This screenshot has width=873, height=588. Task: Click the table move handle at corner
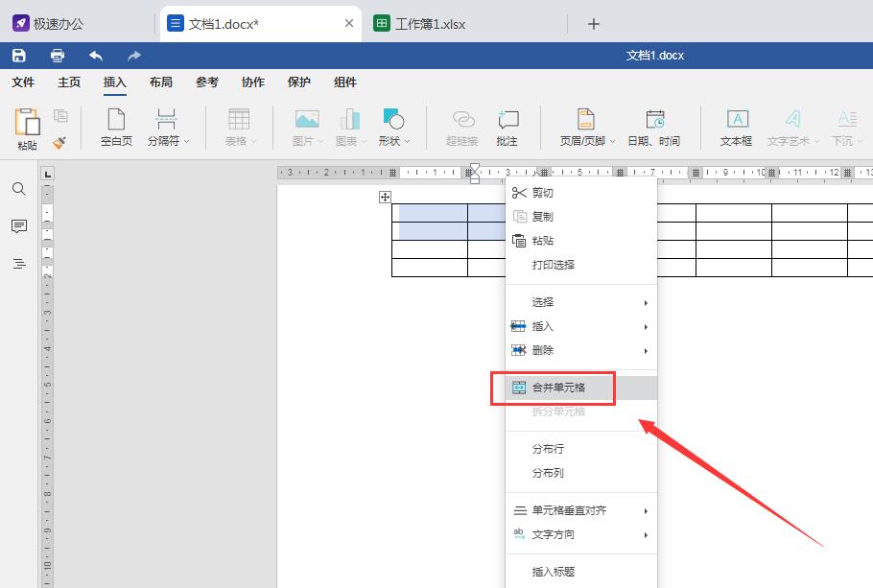click(385, 197)
